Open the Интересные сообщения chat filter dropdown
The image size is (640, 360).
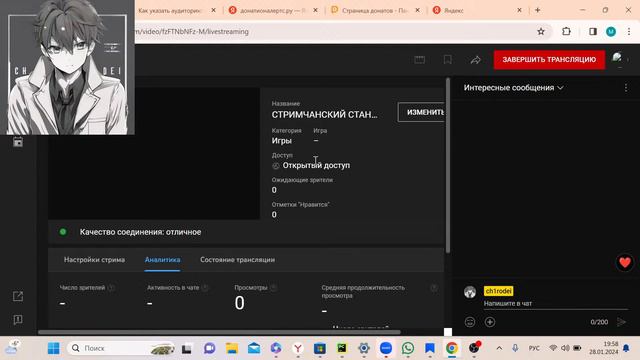(x=513, y=88)
